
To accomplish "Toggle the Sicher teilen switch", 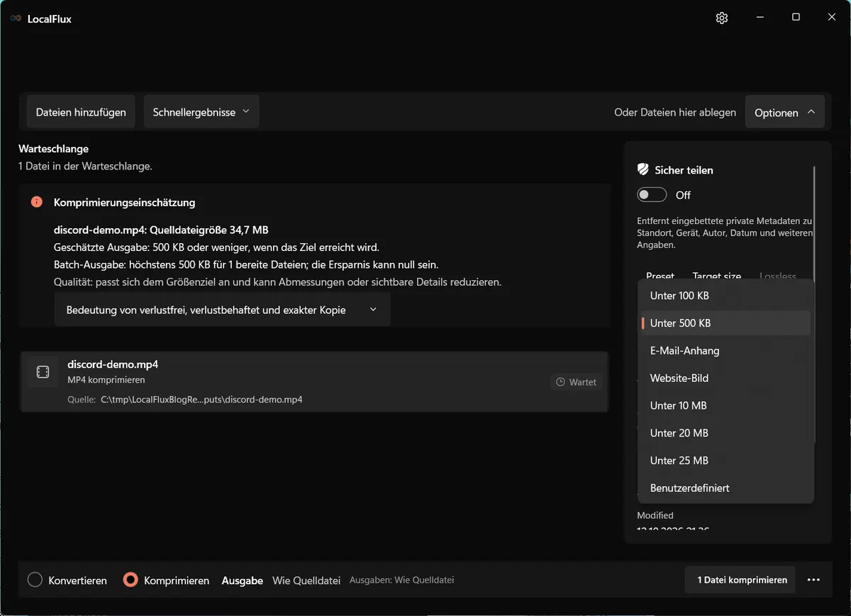I will 652,195.
